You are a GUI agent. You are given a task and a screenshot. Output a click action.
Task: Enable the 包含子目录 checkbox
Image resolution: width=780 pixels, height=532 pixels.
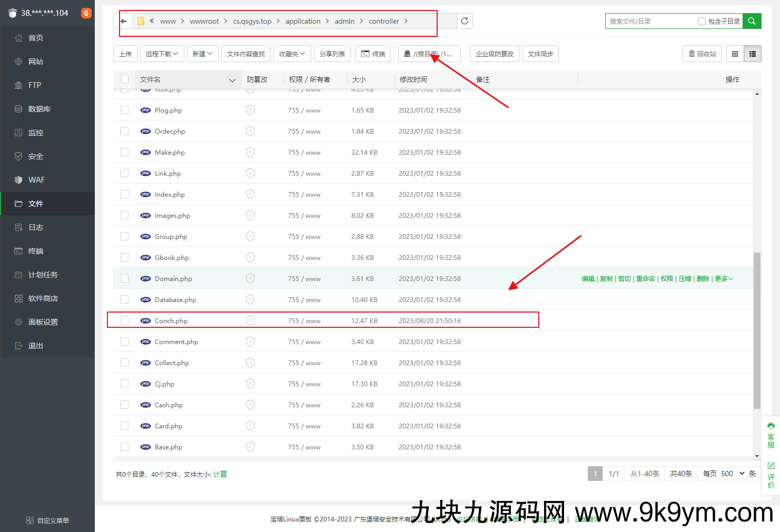[x=702, y=21]
